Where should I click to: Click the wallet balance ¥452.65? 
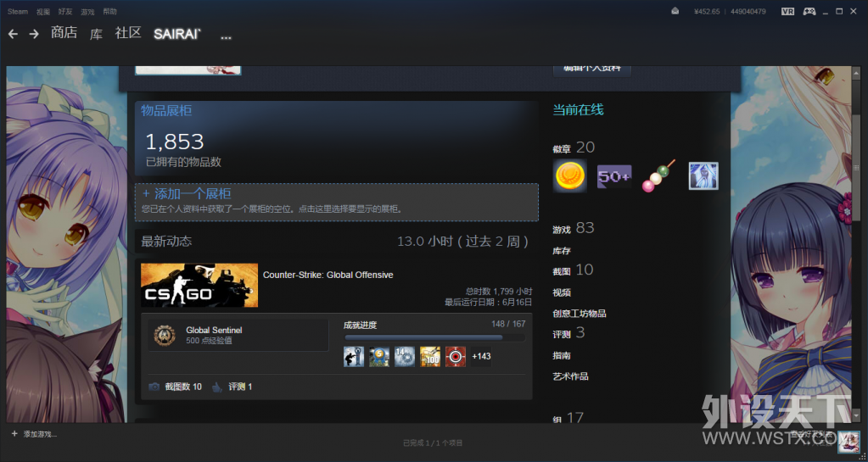pos(707,12)
